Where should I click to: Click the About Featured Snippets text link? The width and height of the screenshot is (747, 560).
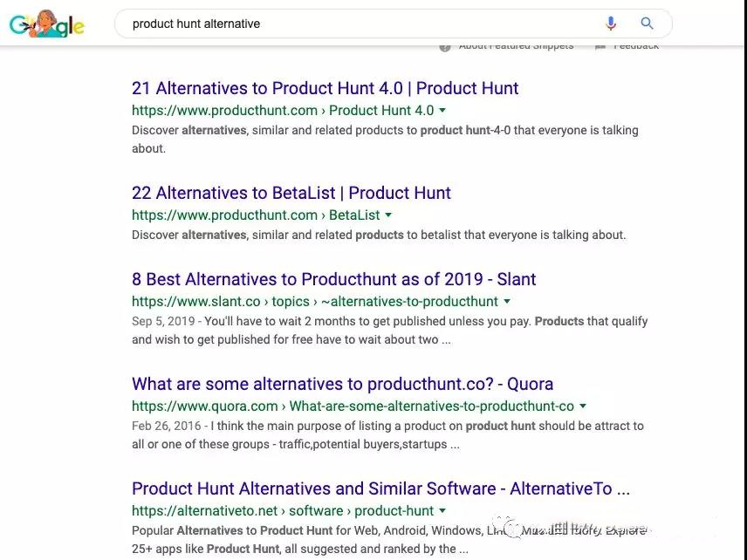tap(516, 47)
